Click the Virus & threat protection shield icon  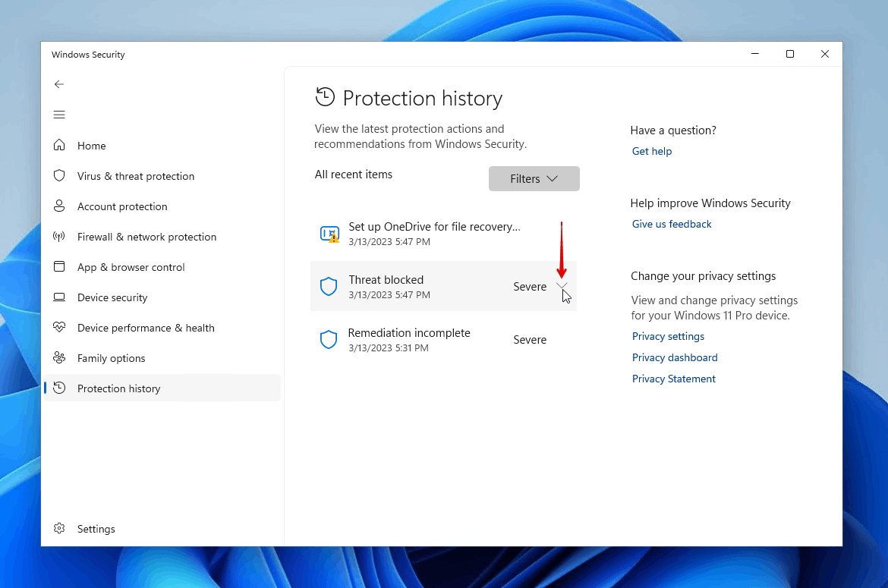point(59,175)
